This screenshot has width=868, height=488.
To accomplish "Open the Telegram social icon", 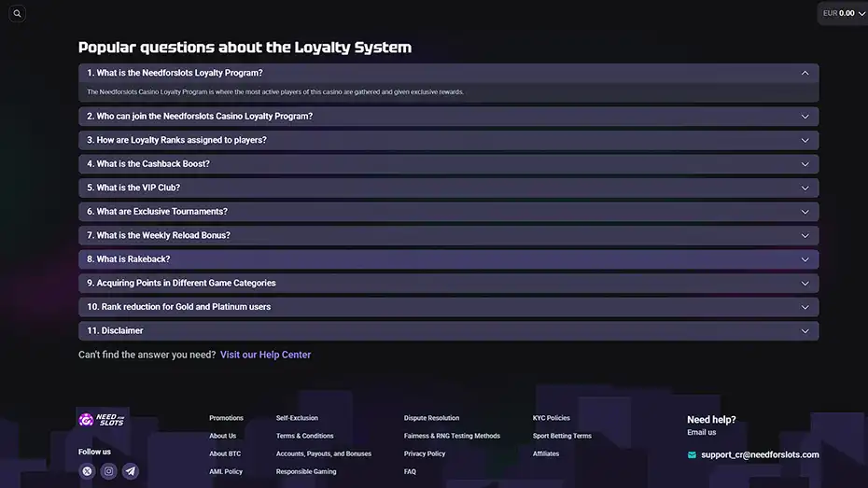I will 131,471.
